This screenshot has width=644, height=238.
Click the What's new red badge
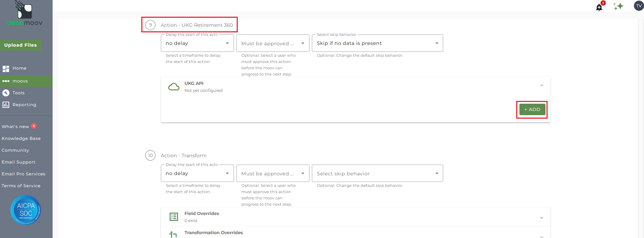34,126
